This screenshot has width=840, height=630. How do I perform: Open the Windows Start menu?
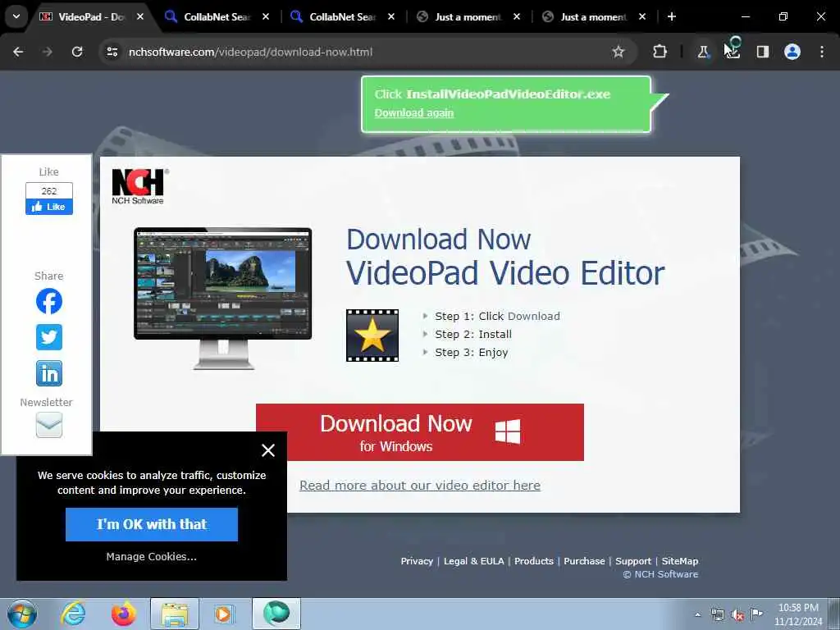click(21, 614)
